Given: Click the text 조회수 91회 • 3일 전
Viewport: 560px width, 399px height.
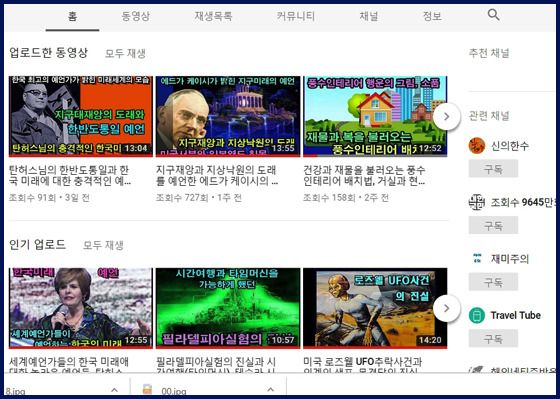Looking at the screenshot, I should coord(49,198).
